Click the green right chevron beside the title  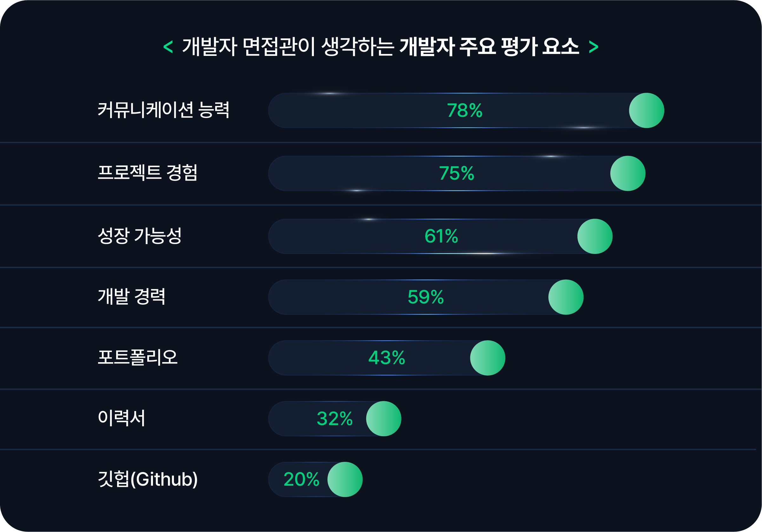point(593,46)
